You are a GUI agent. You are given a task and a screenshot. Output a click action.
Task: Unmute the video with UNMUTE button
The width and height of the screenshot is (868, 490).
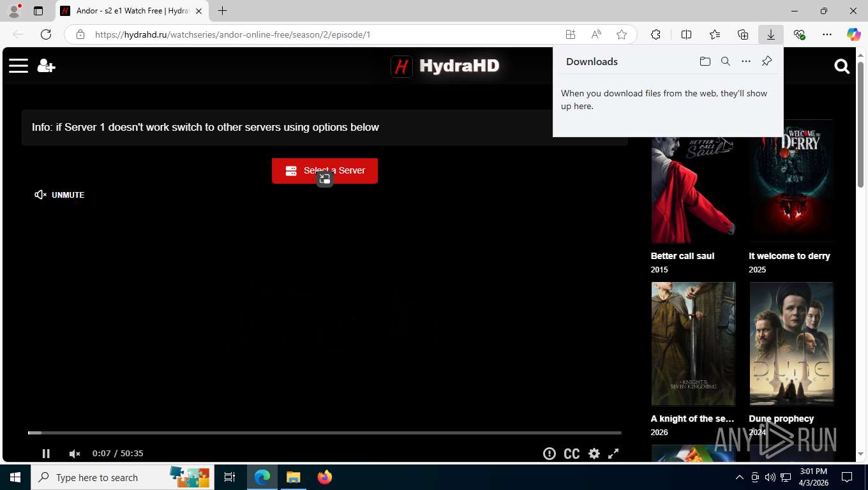(x=59, y=195)
